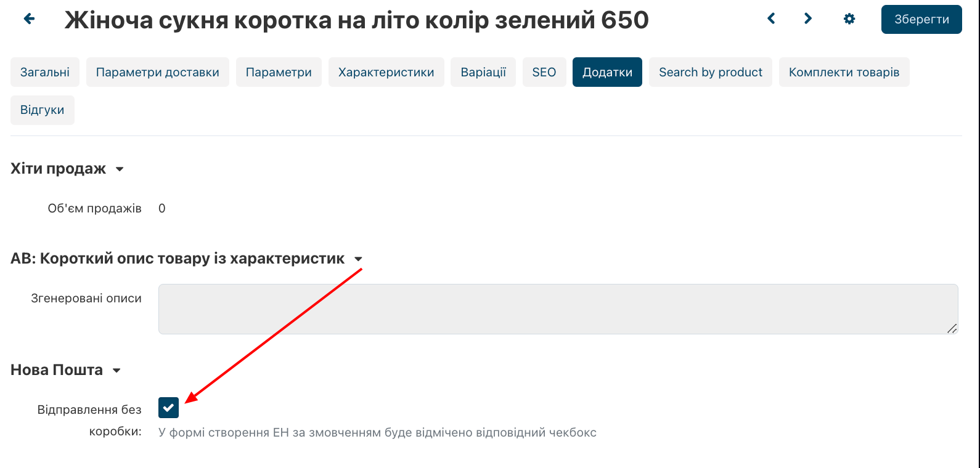Open settings gear icon
Screen dimensions: 980x468
coord(849,19)
